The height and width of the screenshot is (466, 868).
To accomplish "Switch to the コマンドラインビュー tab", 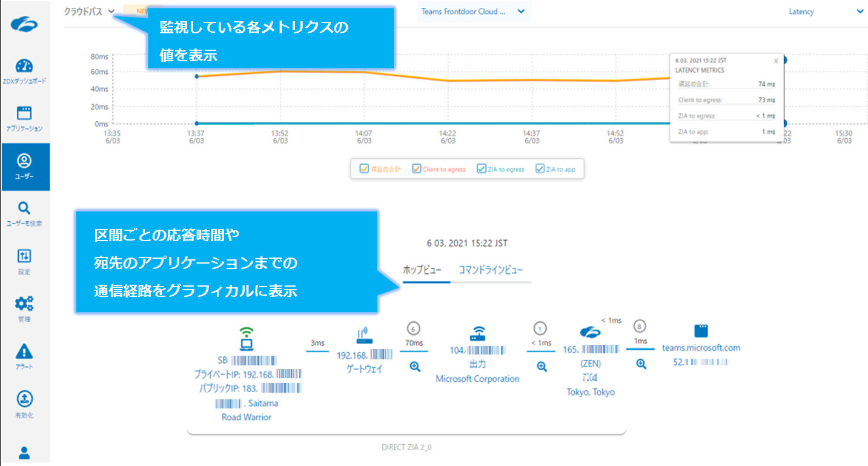I will pyautogui.click(x=491, y=270).
